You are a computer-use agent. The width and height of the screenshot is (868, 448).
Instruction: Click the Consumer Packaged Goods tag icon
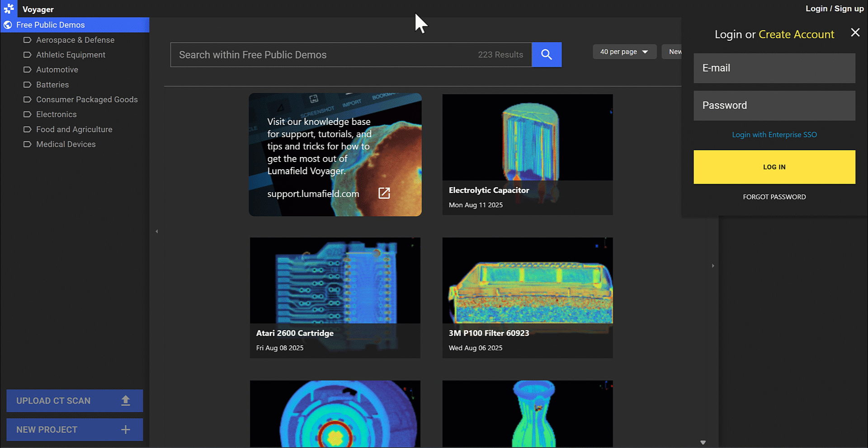(x=27, y=100)
